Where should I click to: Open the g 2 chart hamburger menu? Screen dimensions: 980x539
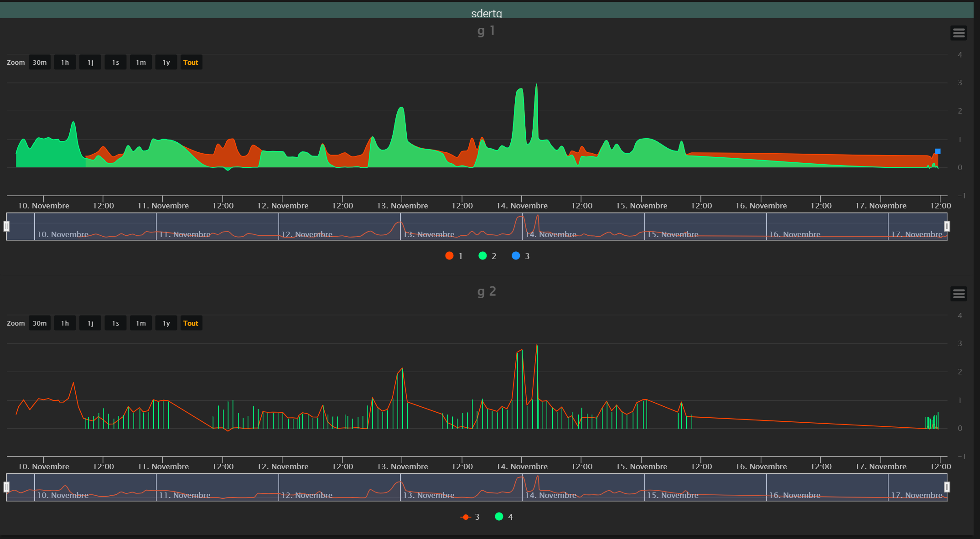click(959, 294)
